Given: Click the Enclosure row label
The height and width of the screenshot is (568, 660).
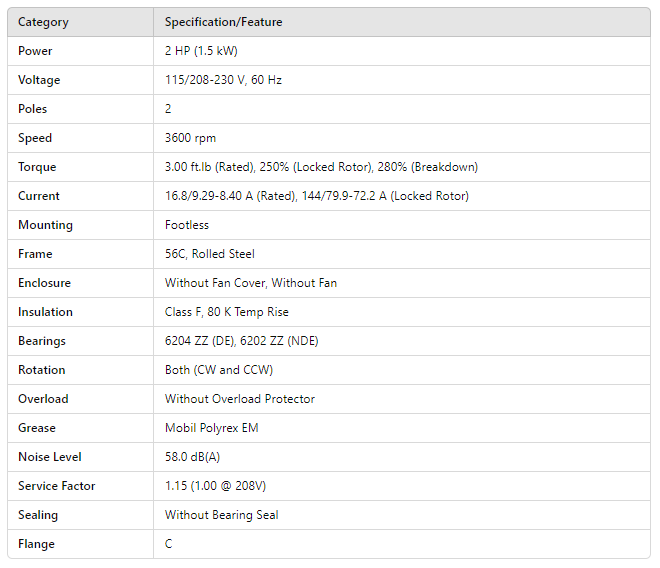Looking at the screenshot, I should 44,283.
